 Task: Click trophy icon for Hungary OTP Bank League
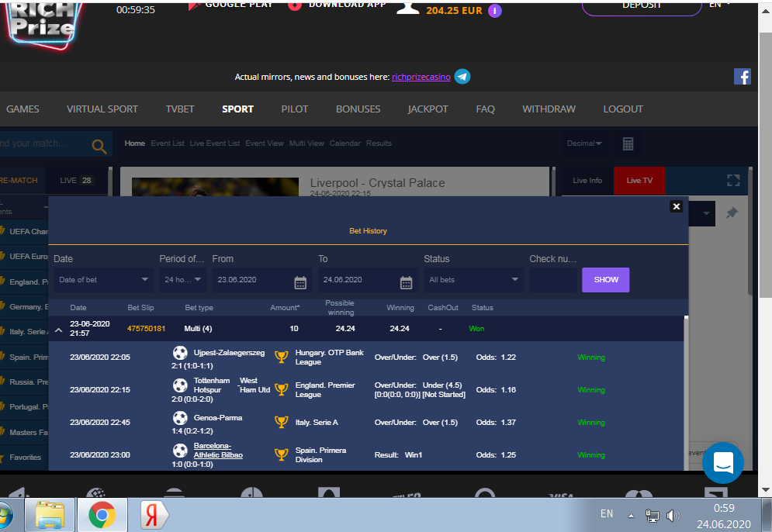pyautogui.click(x=281, y=357)
